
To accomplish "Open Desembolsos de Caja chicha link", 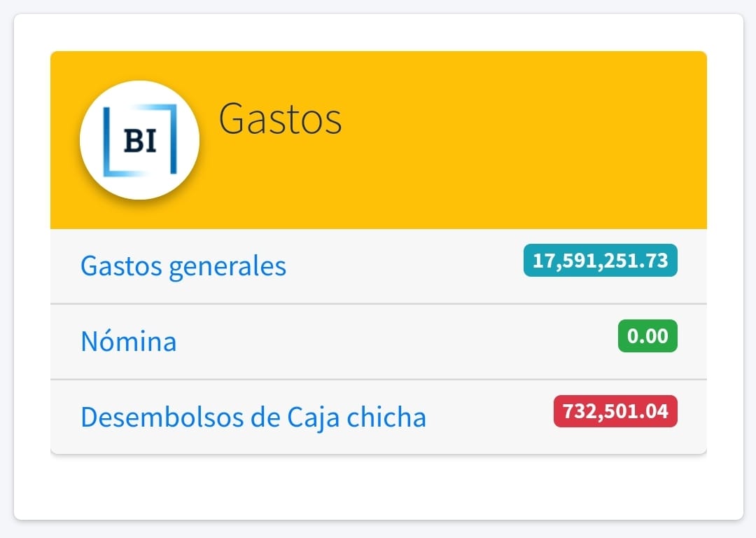I will coord(253,417).
